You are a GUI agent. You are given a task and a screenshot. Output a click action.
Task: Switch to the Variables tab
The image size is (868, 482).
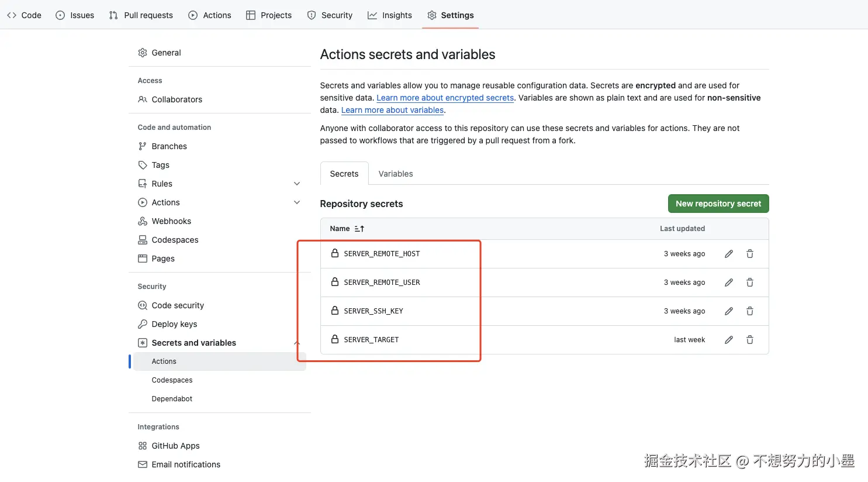(395, 174)
